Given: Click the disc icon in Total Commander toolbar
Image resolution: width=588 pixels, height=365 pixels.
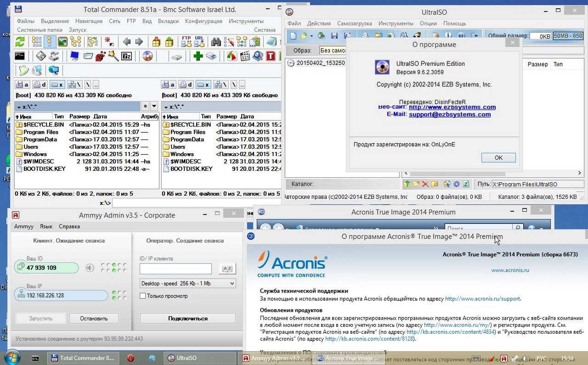Looking at the screenshot, I should (147, 56).
